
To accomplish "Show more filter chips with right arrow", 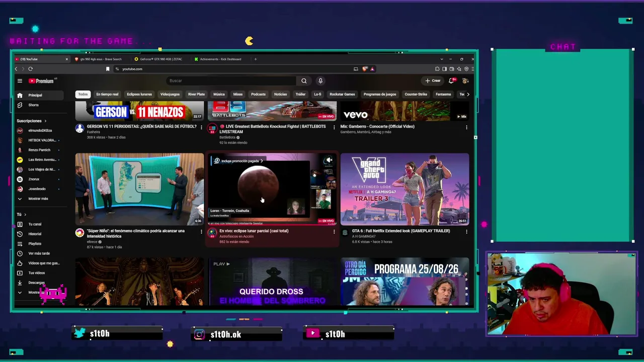I will [x=468, y=95].
